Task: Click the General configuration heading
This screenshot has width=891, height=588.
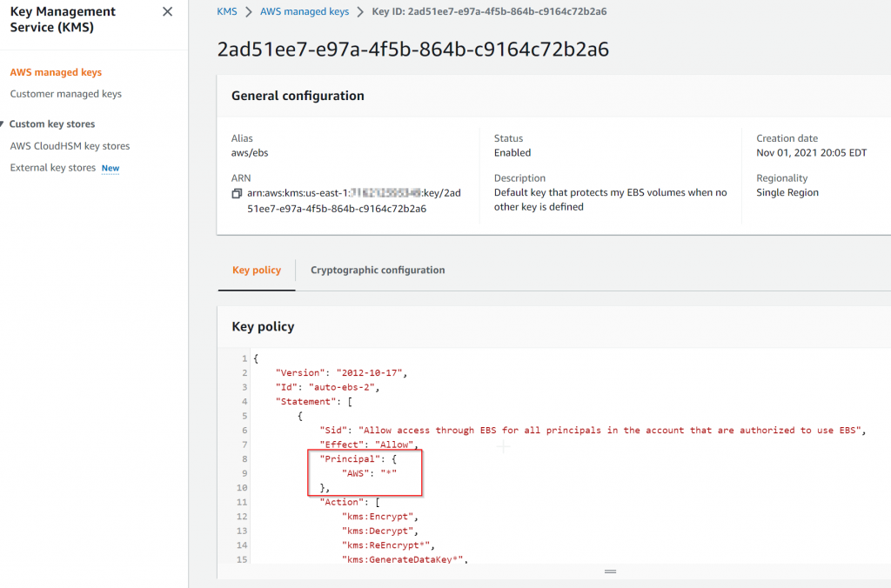Action: 298,96
